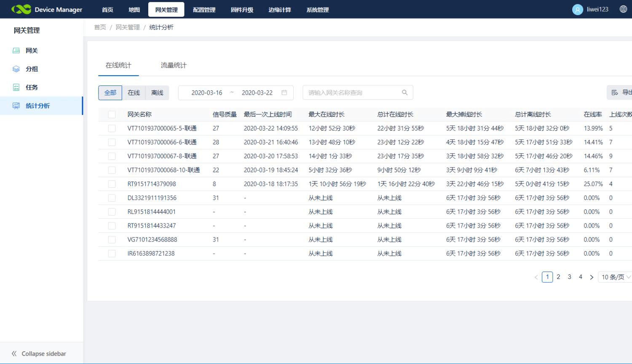Image resolution: width=632 pixels, height=364 pixels.
Task: Click the 统计分析 chart icon
Action: click(x=16, y=106)
